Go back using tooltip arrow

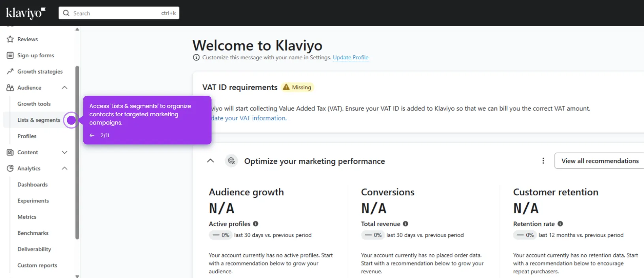coord(92,135)
